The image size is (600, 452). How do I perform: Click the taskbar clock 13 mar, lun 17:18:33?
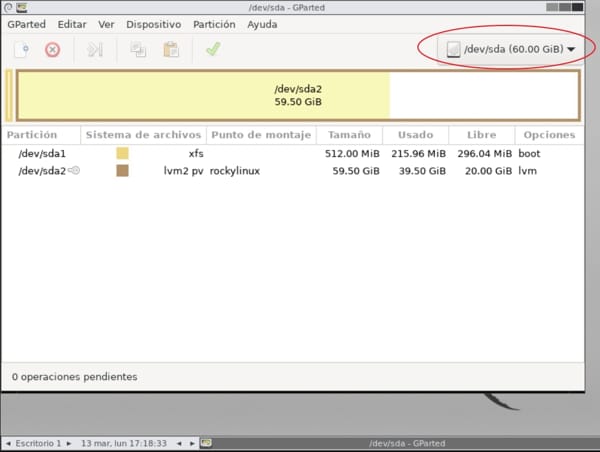click(x=124, y=444)
